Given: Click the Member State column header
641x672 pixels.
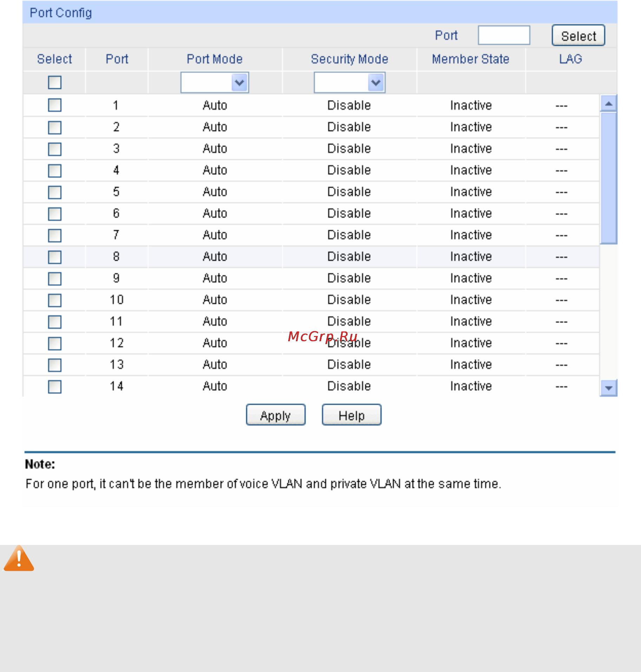Looking at the screenshot, I should (x=471, y=59).
